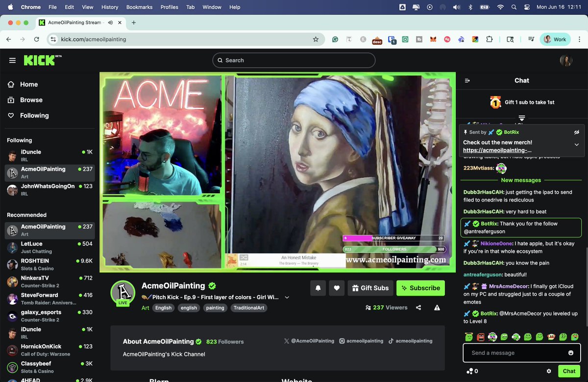Open the History menu
Screen dimensions: 588x382
[110, 7]
